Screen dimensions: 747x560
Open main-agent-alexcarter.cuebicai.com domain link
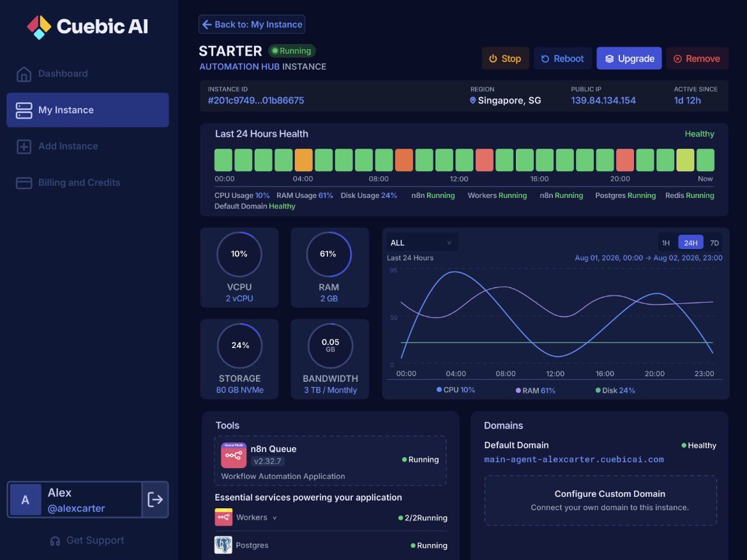tap(573, 460)
